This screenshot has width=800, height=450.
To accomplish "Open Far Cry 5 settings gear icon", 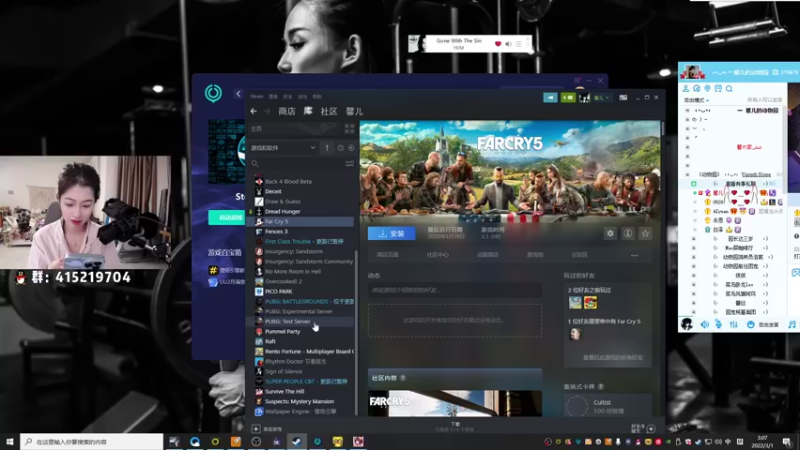I will 610,233.
